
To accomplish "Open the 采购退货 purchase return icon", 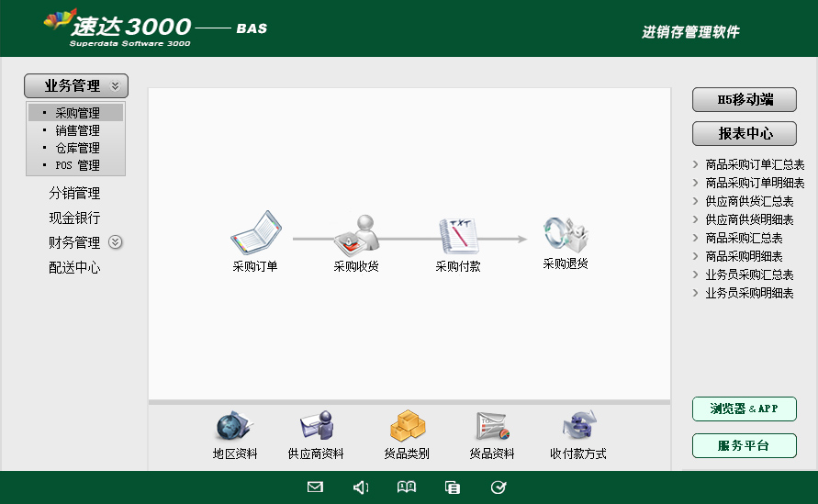I will 565,235.
